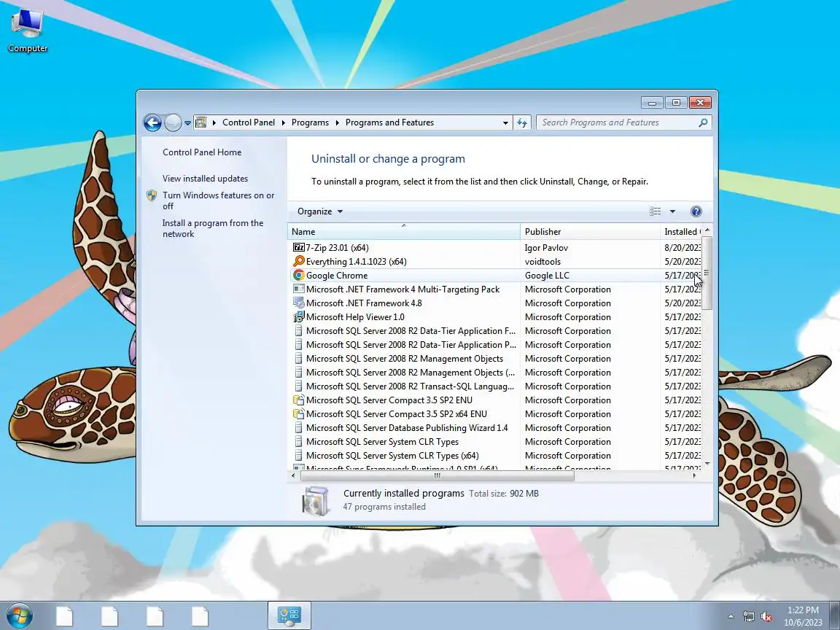Go back with the Back arrow button
Screen dimensions: 840x630
click(152, 122)
